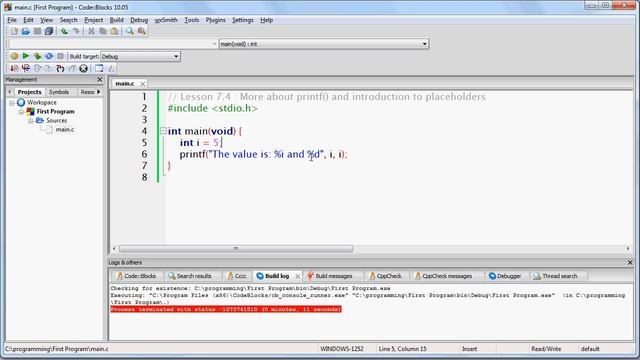
Task: Collapse the First Program project node
Action: coord(21,112)
